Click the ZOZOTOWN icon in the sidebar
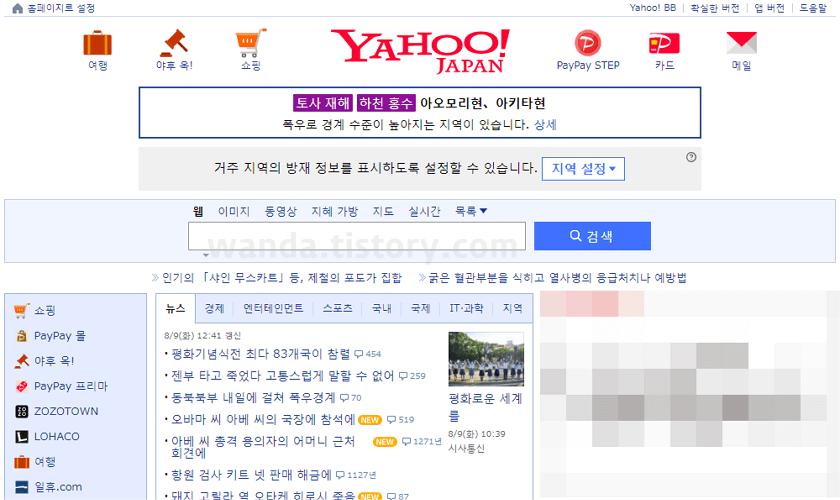The height and width of the screenshot is (500, 840). coord(21,411)
